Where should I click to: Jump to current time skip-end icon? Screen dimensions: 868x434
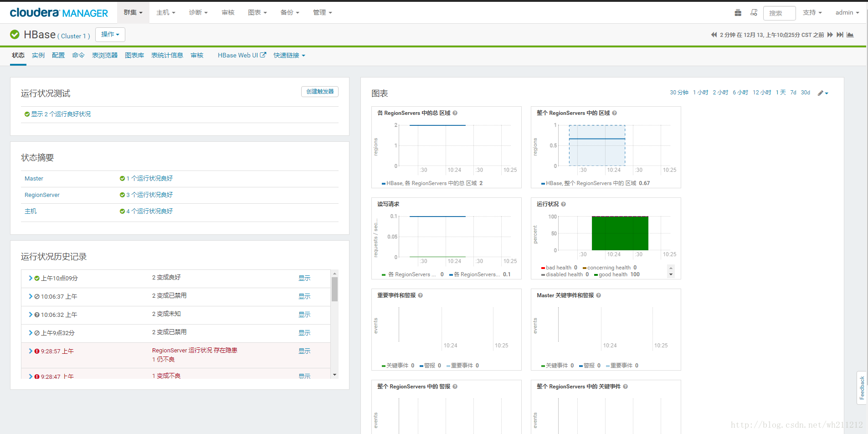point(840,35)
